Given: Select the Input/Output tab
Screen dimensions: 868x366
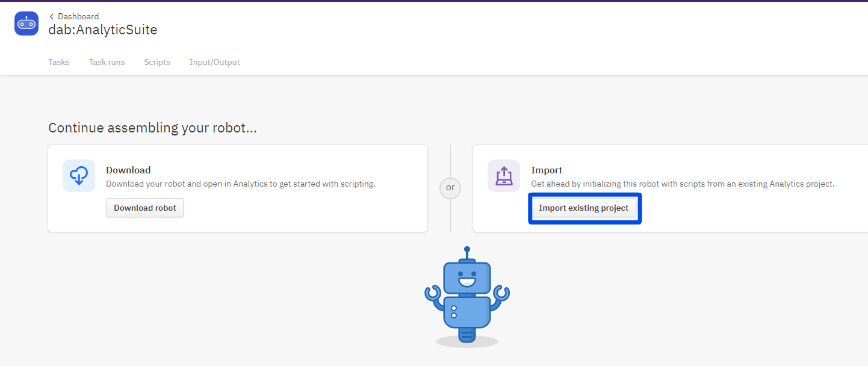Looking at the screenshot, I should (214, 62).
